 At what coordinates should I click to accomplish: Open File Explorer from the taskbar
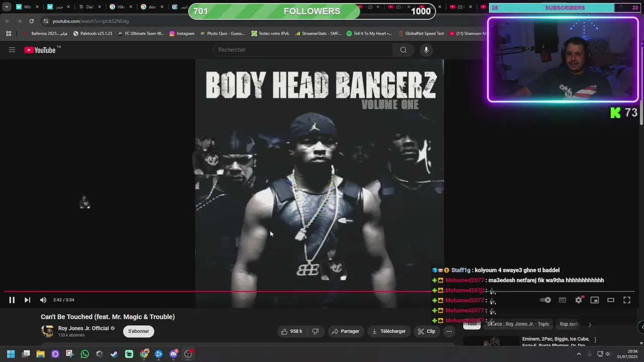[40, 354]
